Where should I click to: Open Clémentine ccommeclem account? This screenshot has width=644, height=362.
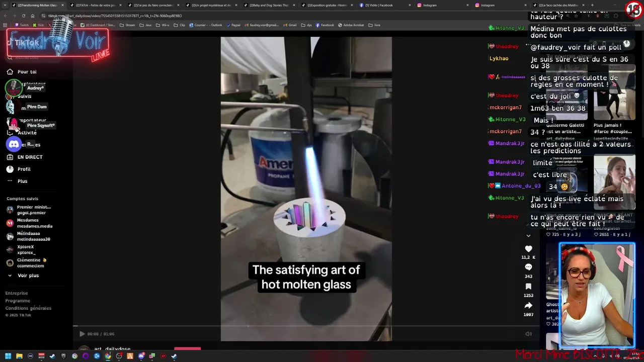26,263
